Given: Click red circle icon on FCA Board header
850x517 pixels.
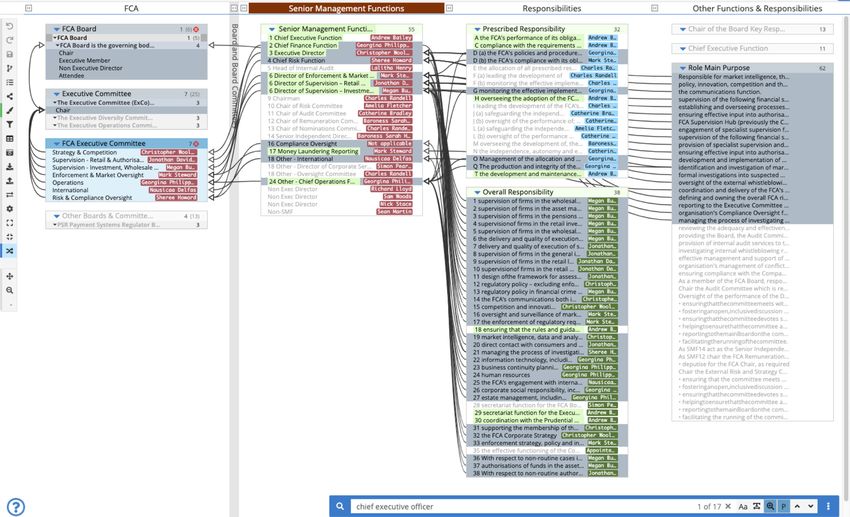Looking at the screenshot, I should [x=196, y=29].
